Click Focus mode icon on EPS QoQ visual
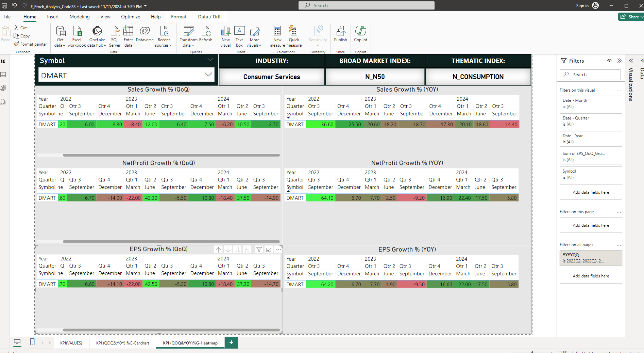The image size is (644, 353). click(269, 250)
